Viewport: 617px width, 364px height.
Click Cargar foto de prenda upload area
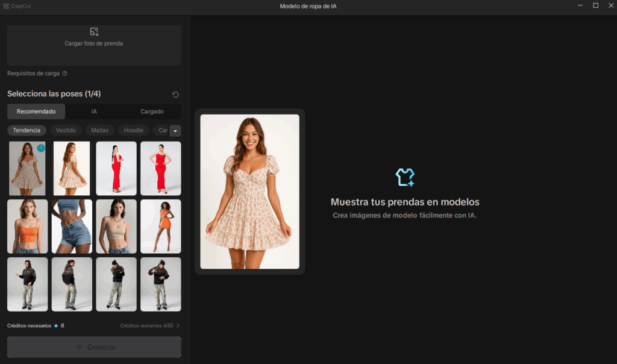(x=94, y=45)
